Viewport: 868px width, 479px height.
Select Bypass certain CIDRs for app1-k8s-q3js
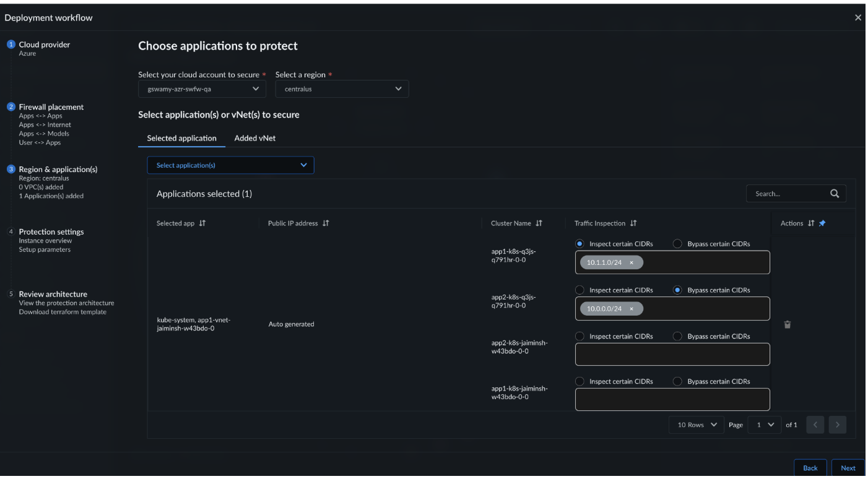coord(677,244)
